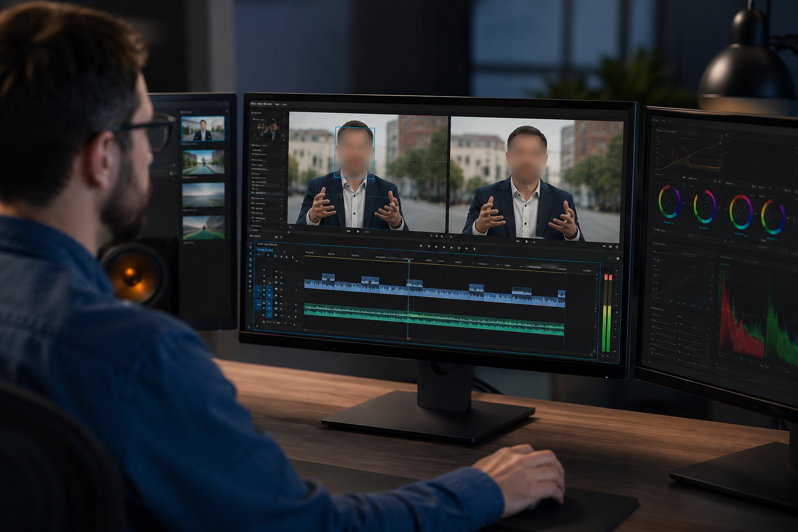This screenshot has width=798, height=532.
Task: Open the top speaker clip thumbnail on the left monitor
Action: 203,129
